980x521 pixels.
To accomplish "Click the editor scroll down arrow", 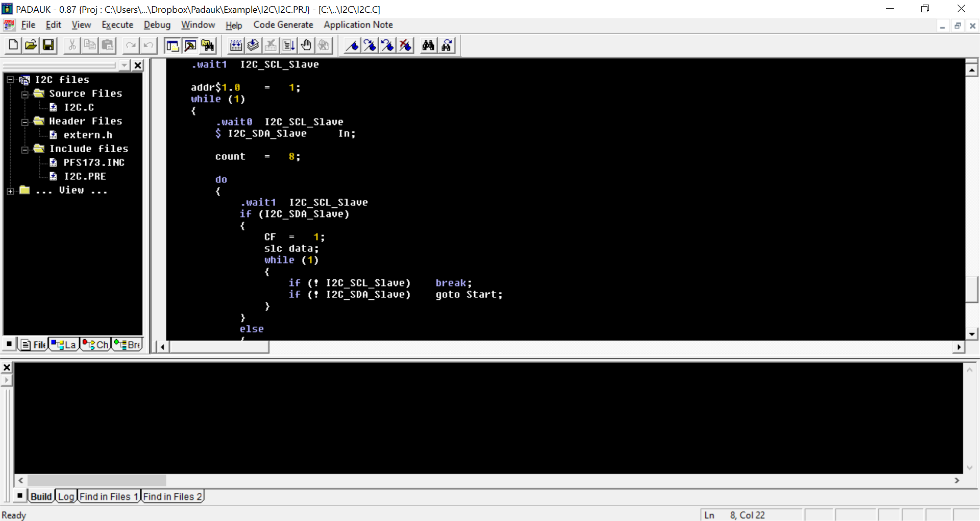I will point(971,334).
